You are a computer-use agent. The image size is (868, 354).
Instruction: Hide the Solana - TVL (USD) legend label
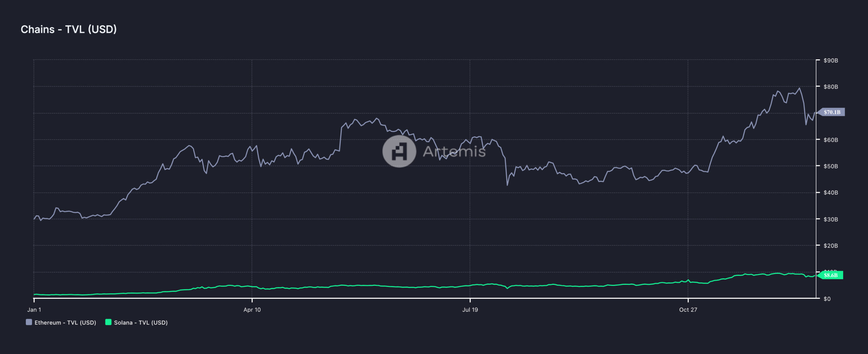click(141, 322)
